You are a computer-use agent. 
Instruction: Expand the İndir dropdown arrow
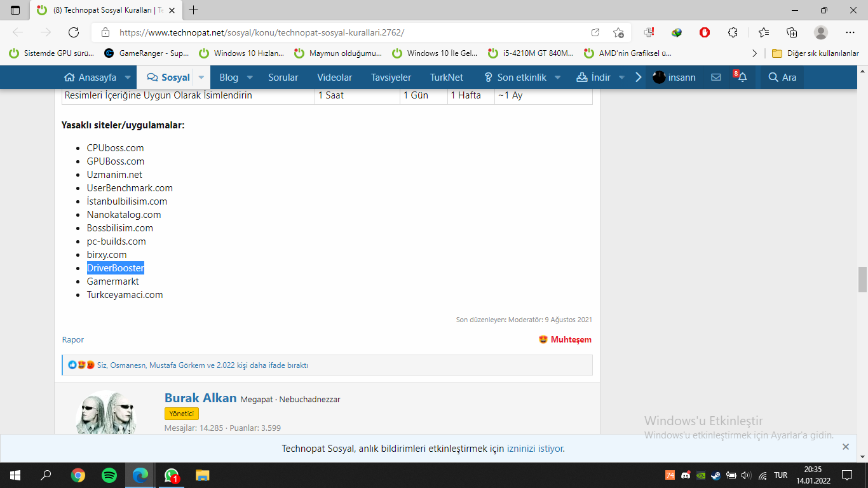click(621, 78)
